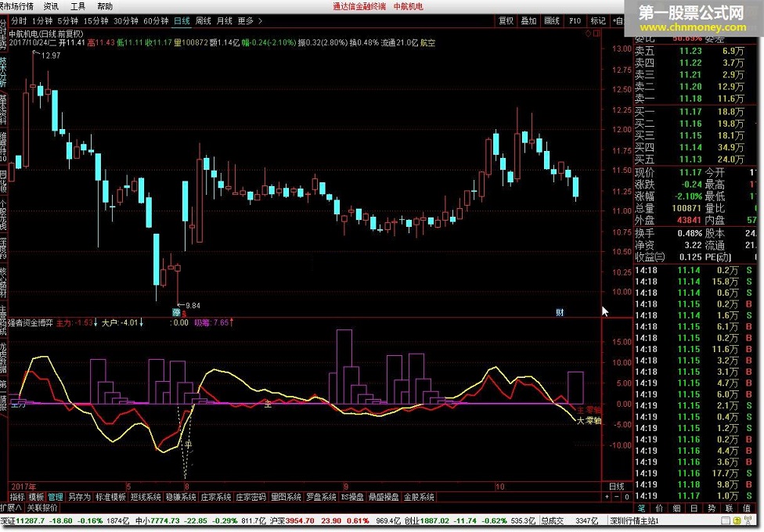The image size is (764, 532).
Task: Click the 标记 toolbar button
Action: coord(598,21)
